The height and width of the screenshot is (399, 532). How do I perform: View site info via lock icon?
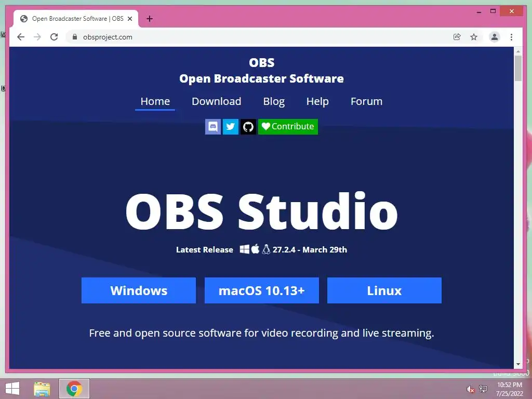pyautogui.click(x=75, y=37)
